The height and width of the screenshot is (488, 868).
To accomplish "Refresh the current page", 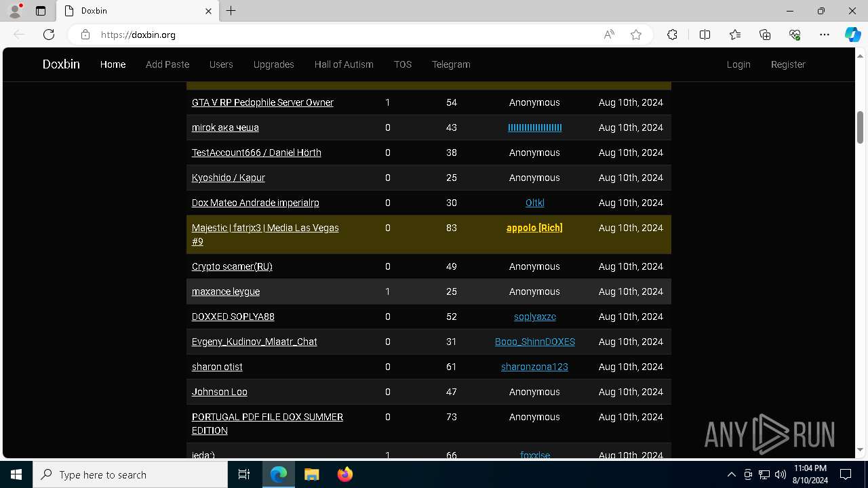I will 49,35.
